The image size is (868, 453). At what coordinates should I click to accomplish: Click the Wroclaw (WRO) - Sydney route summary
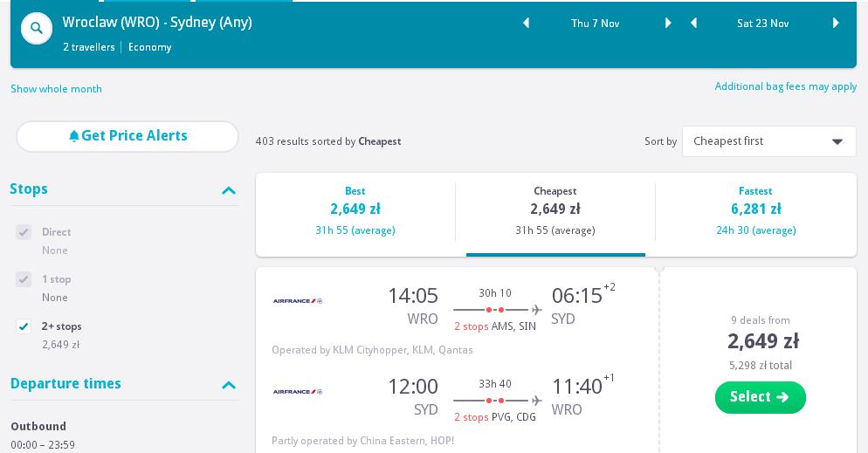tap(157, 23)
